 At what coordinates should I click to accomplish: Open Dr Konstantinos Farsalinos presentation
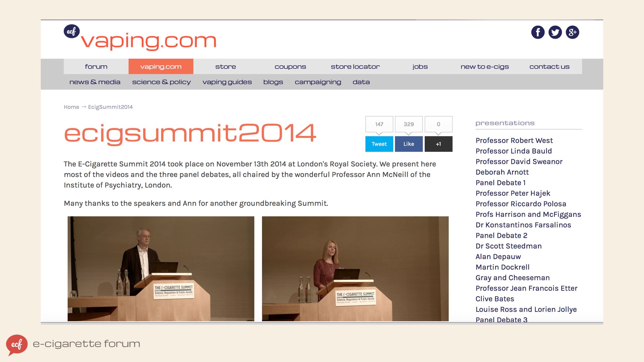coord(523,225)
